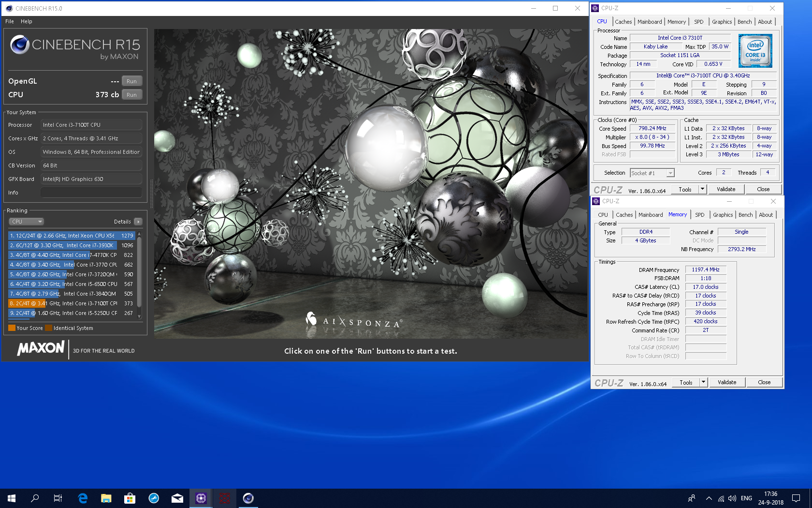Click the rendered AIXSPONZA scene image

(x=371, y=183)
